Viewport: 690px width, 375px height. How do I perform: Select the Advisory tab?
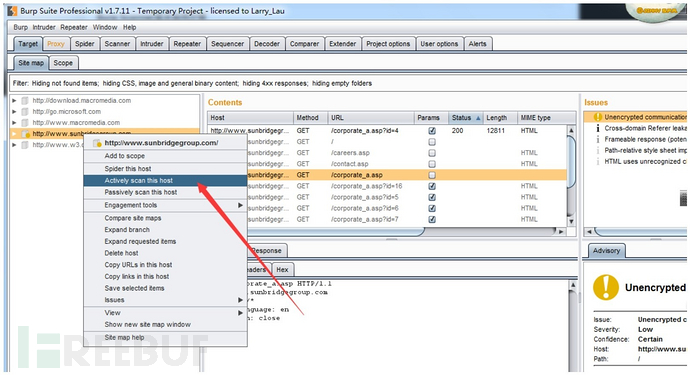pos(606,250)
